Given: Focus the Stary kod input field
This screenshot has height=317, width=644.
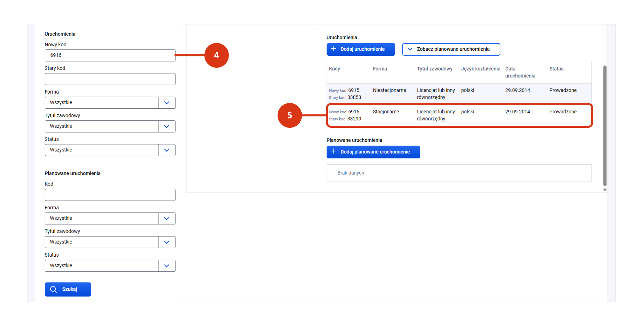Looking at the screenshot, I should pos(110,79).
